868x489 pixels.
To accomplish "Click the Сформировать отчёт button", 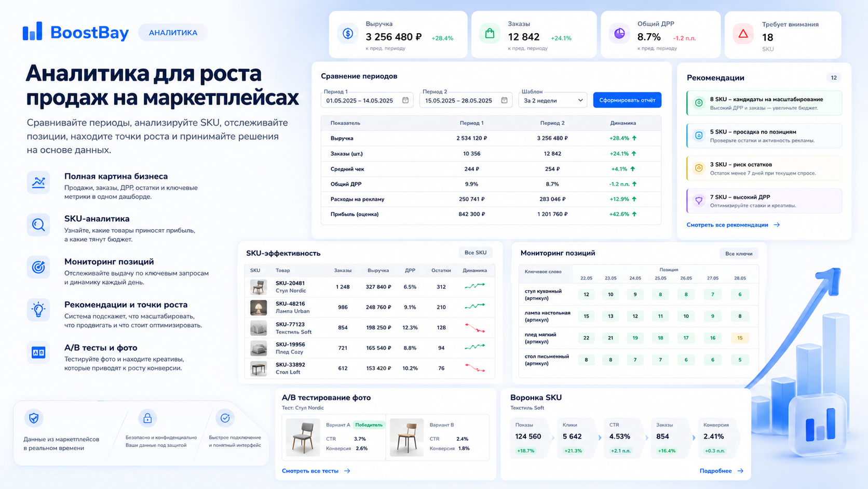I will pos(627,100).
